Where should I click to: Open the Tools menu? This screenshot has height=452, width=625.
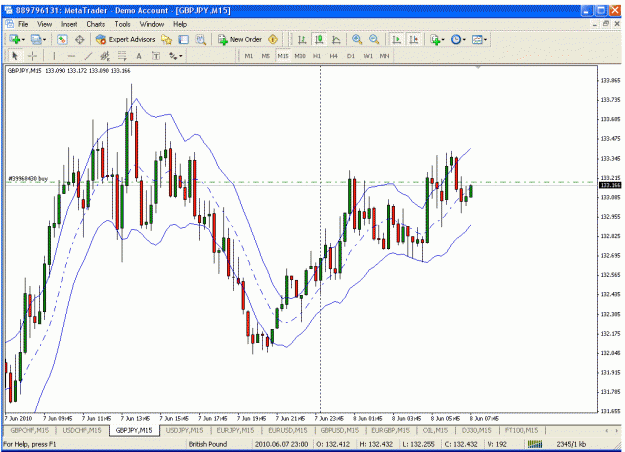coord(122,24)
